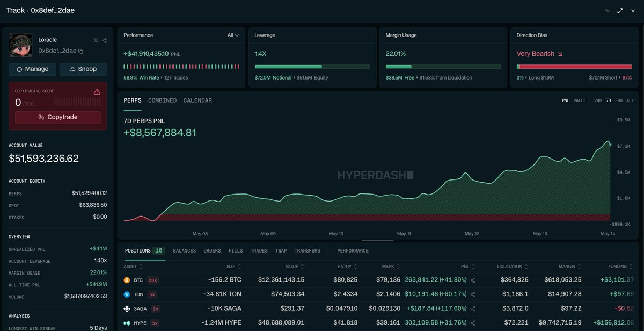Open the Performance All period dropdown
Viewport: 644px width, 331px height.
(233, 35)
